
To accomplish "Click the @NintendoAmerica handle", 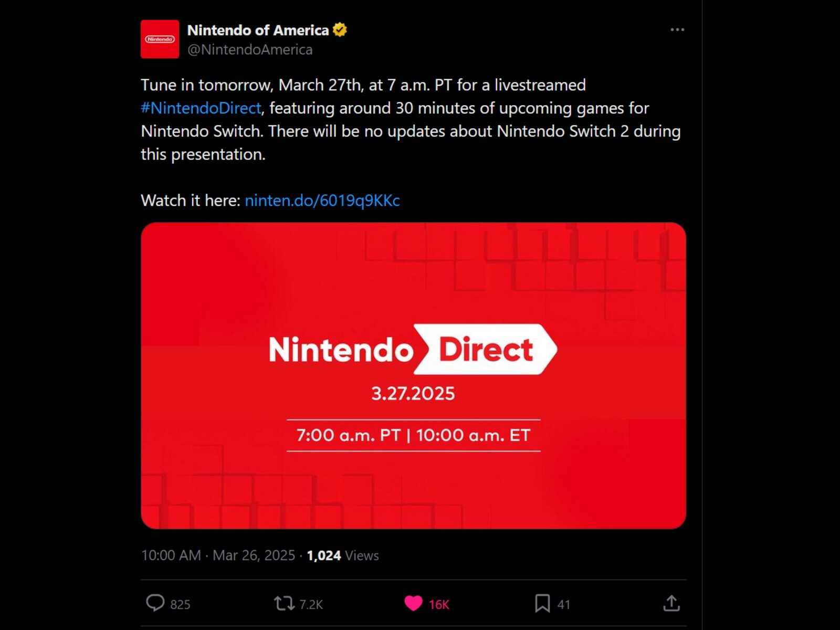I will point(250,49).
